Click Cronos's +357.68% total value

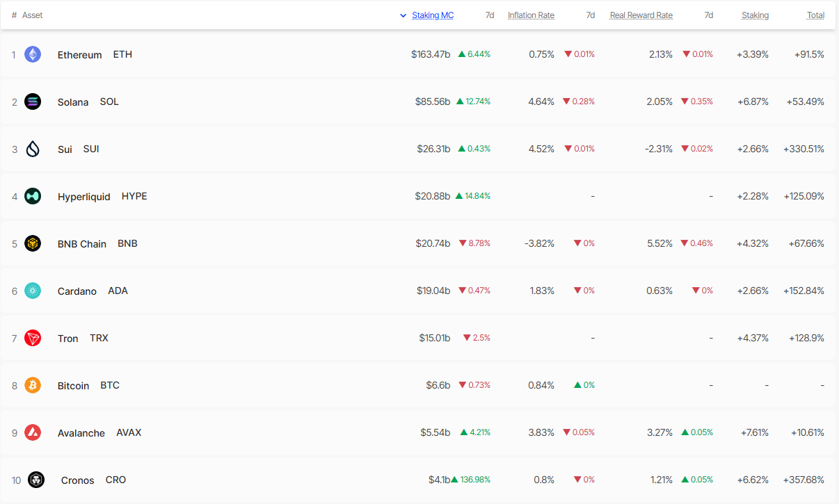point(804,480)
